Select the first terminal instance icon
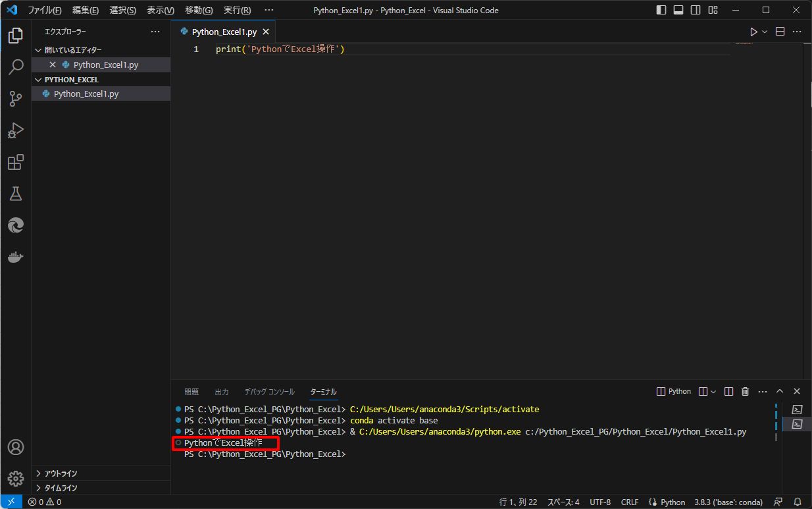Screen dimensions: 812x509 click(797, 410)
